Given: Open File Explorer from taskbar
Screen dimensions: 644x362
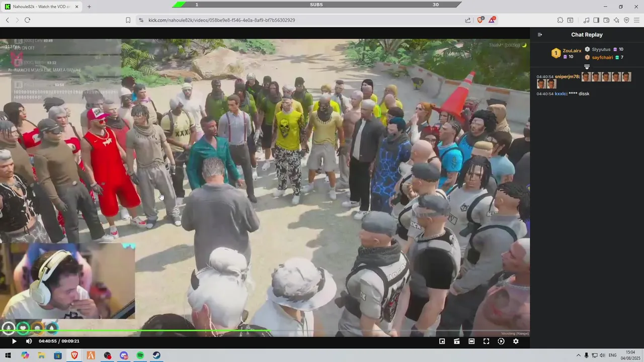Looking at the screenshot, I should (x=41, y=355).
